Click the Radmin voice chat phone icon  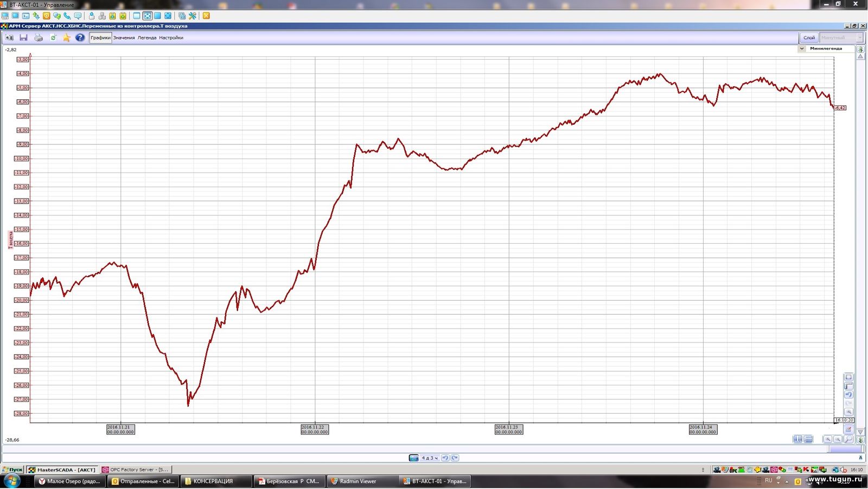click(x=67, y=16)
